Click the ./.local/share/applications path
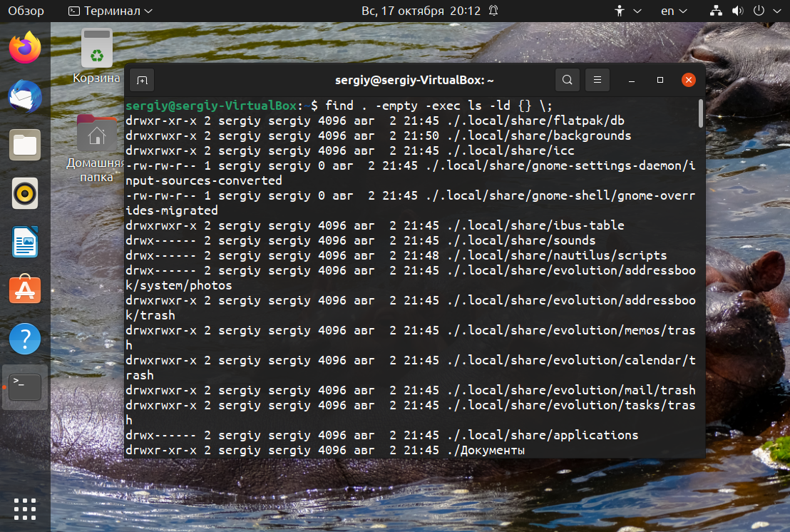The height and width of the screenshot is (532, 790). pos(543,435)
